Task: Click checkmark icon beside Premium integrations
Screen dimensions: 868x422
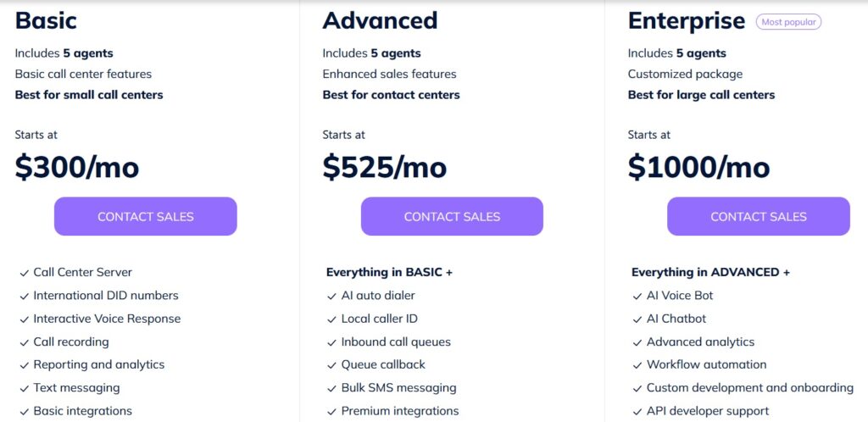Action: click(331, 412)
